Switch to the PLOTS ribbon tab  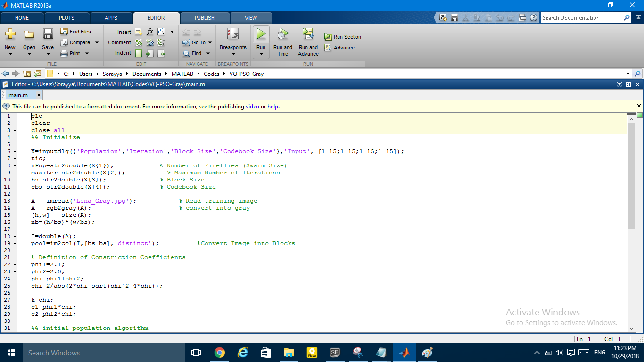coord(66,18)
